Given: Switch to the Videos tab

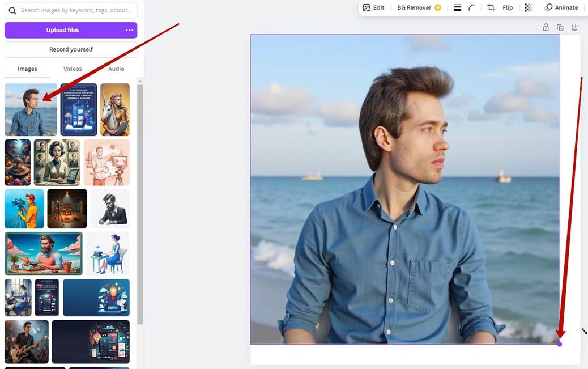Looking at the screenshot, I should click(x=73, y=69).
